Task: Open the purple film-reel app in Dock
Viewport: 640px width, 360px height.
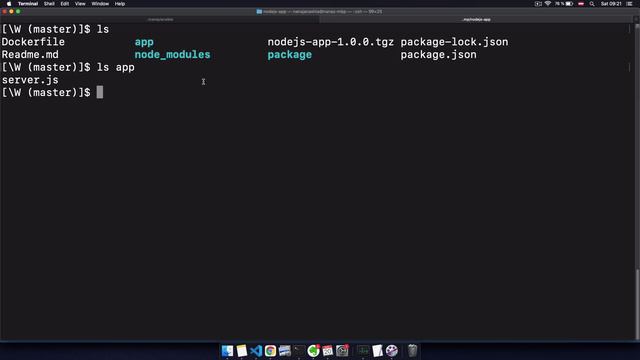Action: [x=392, y=351]
